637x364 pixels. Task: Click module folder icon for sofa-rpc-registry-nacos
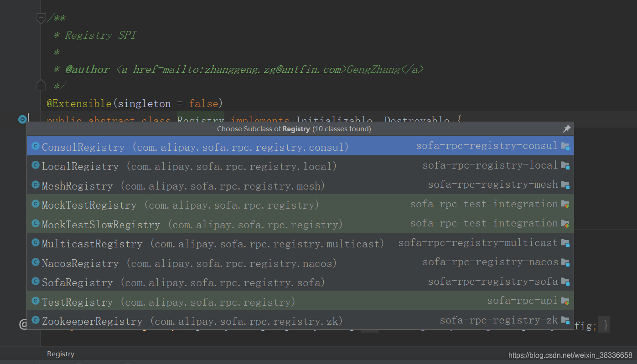point(565,262)
